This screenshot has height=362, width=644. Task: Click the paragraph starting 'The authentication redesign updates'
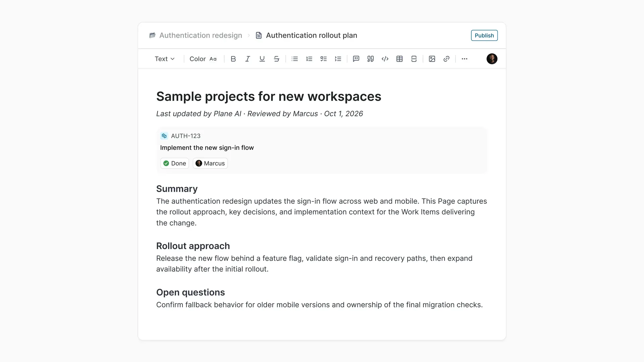322,212
